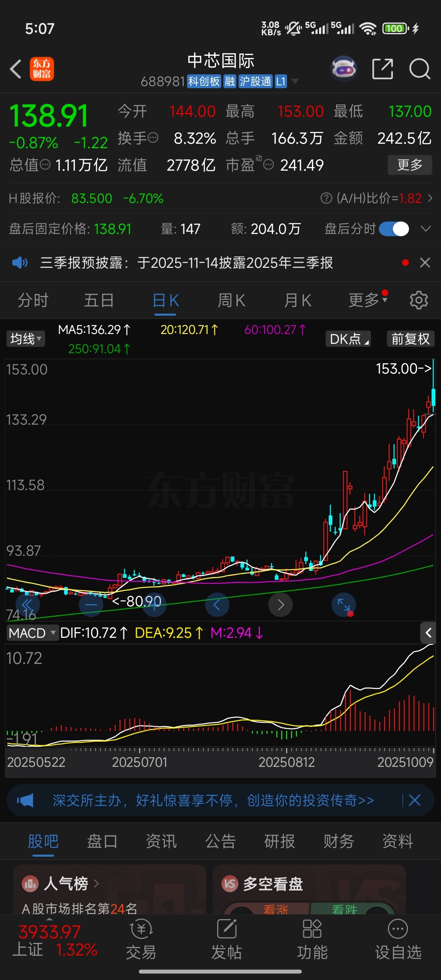
Task: Switch to the five-day chart tab
Action: coord(99,301)
